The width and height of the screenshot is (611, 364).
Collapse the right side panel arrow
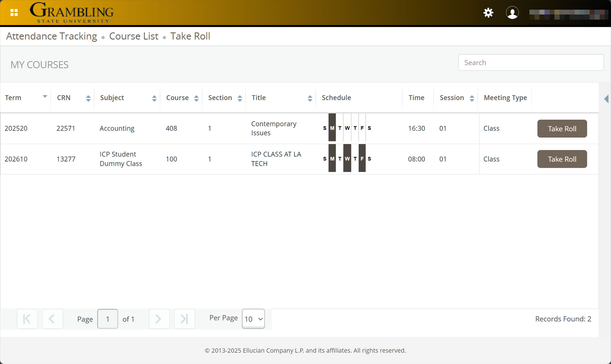click(607, 99)
